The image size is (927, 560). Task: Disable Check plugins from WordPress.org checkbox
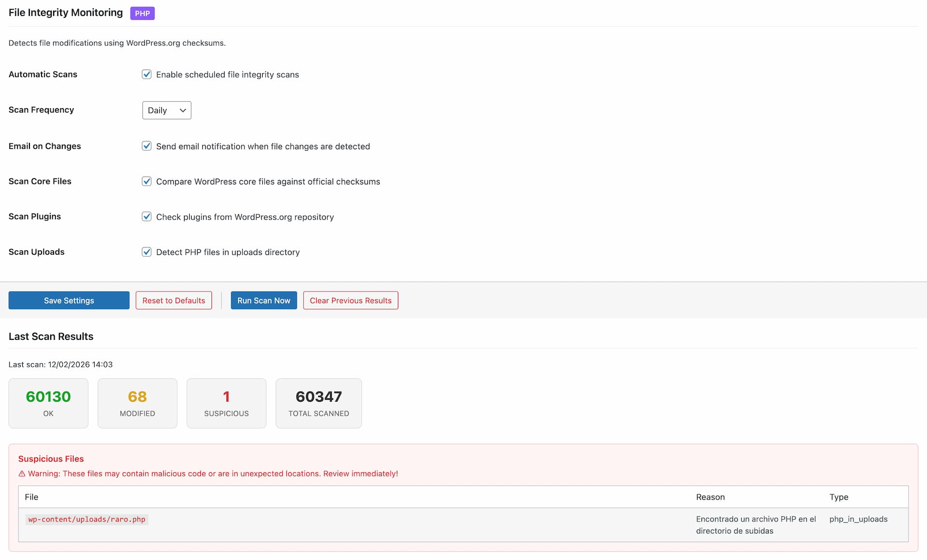tap(146, 217)
